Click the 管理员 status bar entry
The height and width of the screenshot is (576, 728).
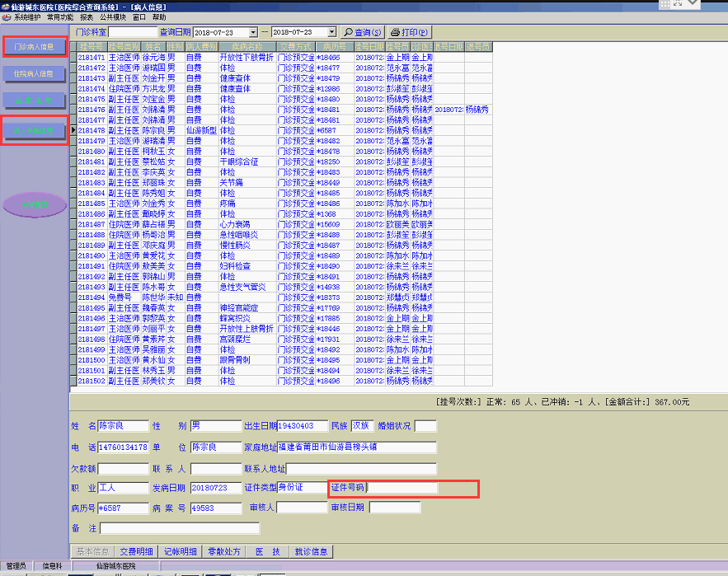(x=16, y=566)
